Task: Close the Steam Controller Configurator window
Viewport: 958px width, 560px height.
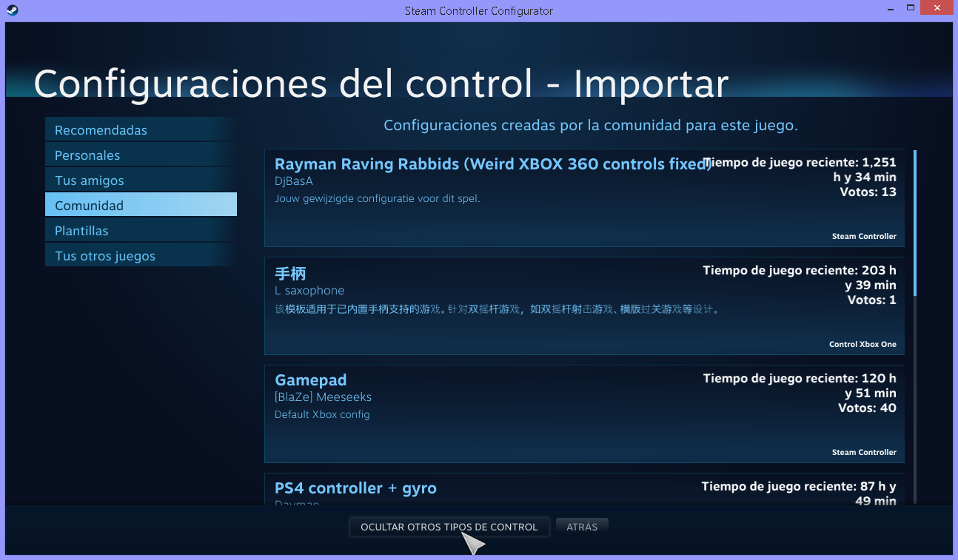Action: (937, 9)
